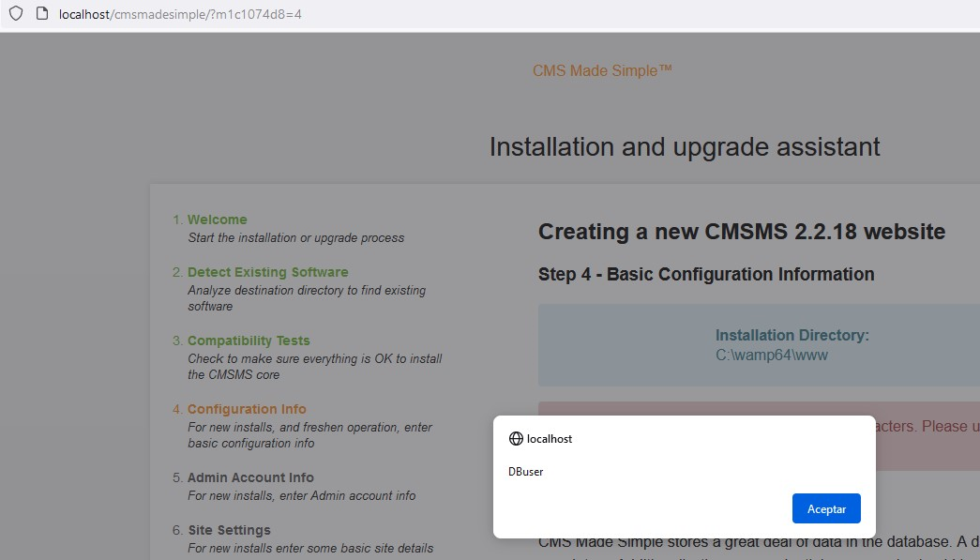The image size is (980, 560).
Task: Click the Installation Directory label
Action: point(792,335)
